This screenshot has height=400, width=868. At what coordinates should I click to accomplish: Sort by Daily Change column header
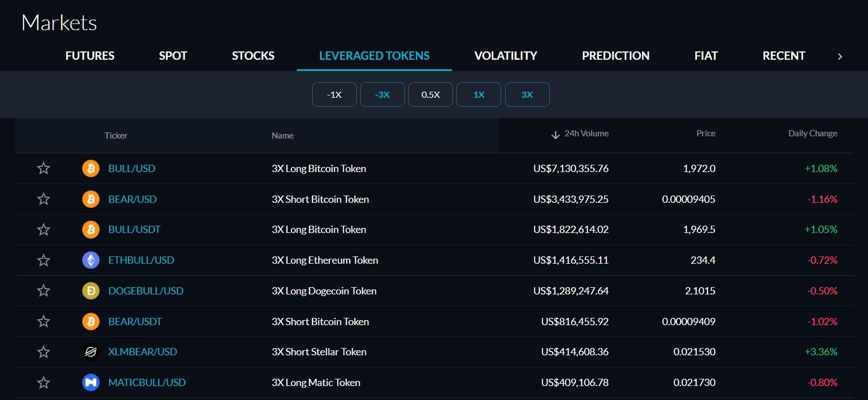pos(813,134)
